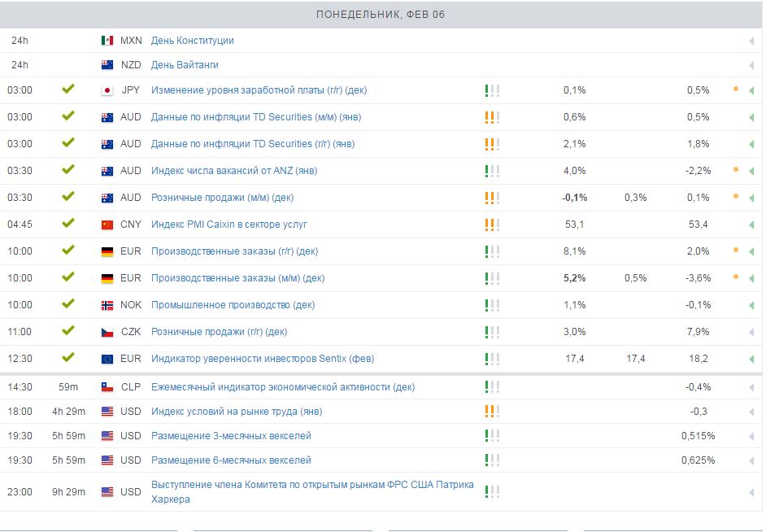Image resolution: width=766 pixels, height=532 pixels.
Task: Open Розничные продажи (м/м) (дек) event
Action: click(x=222, y=198)
